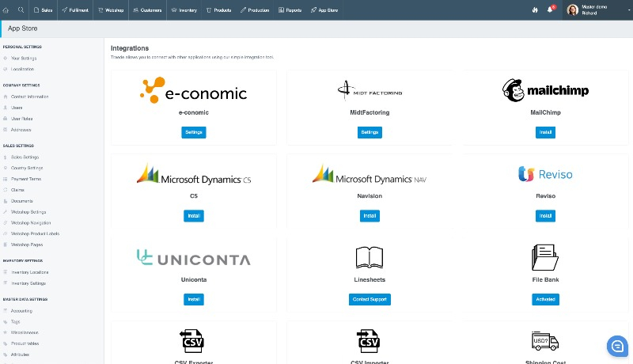The width and height of the screenshot is (633, 364).
Task: Open Localization settings
Action: tap(23, 69)
